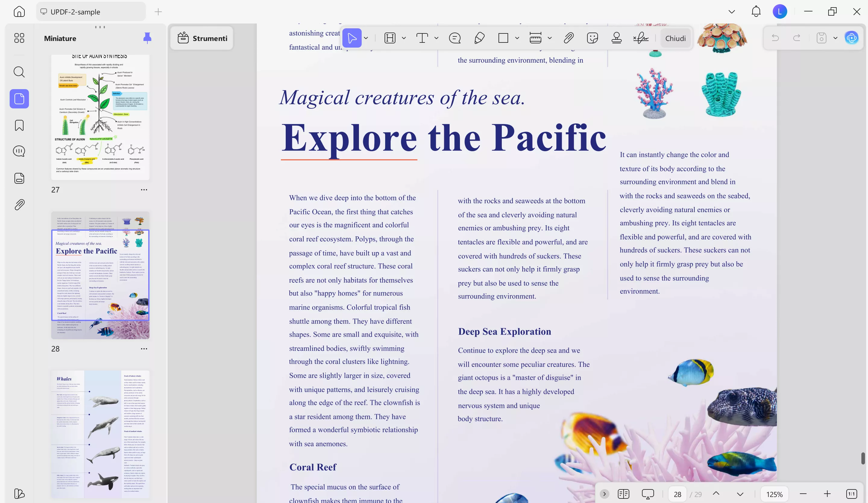Open the Pencil markup tool

(x=479, y=38)
